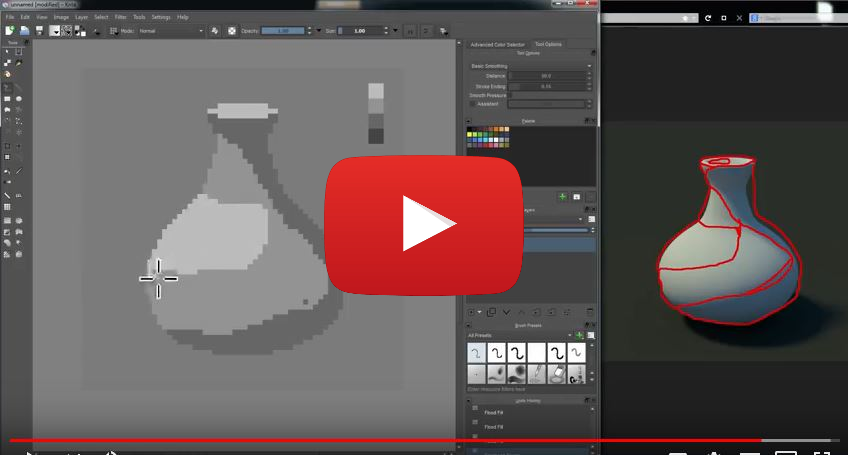Click the Size slider in the toolbar

pyautogui.click(x=360, y=31)
